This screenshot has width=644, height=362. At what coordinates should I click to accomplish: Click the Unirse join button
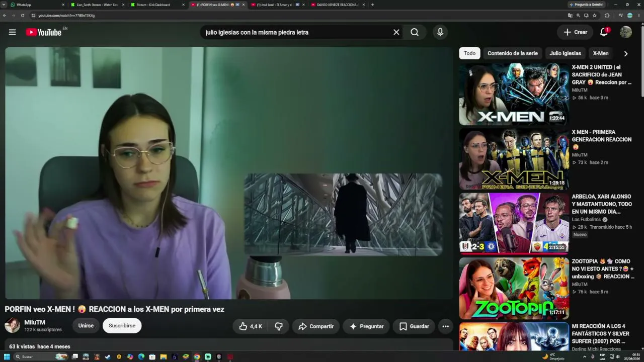click(86, 326)
